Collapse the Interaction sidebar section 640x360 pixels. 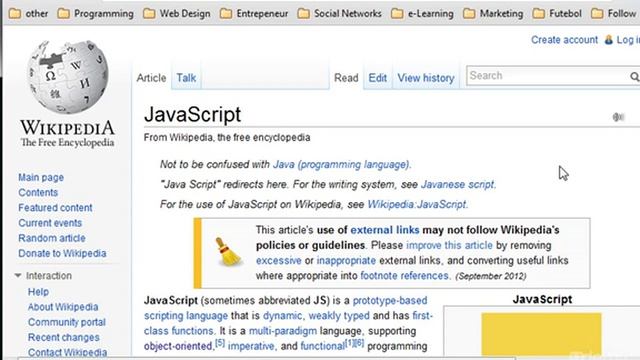18,276
